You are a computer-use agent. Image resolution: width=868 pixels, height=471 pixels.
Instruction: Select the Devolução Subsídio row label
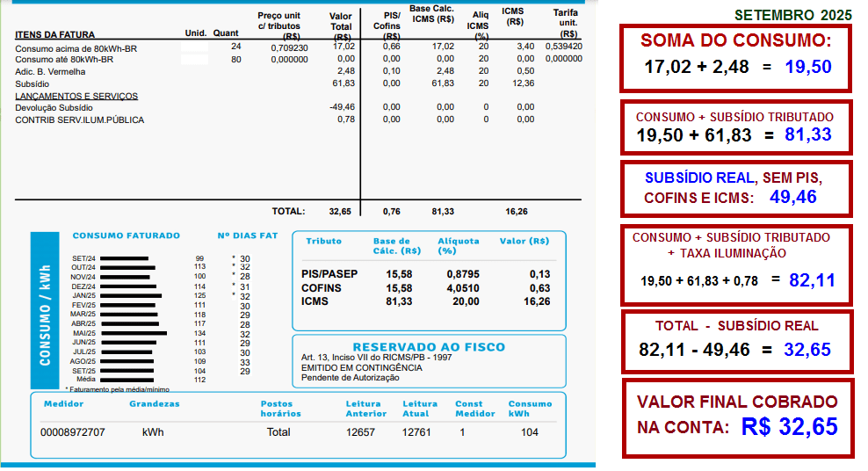(x=54, y=107)
